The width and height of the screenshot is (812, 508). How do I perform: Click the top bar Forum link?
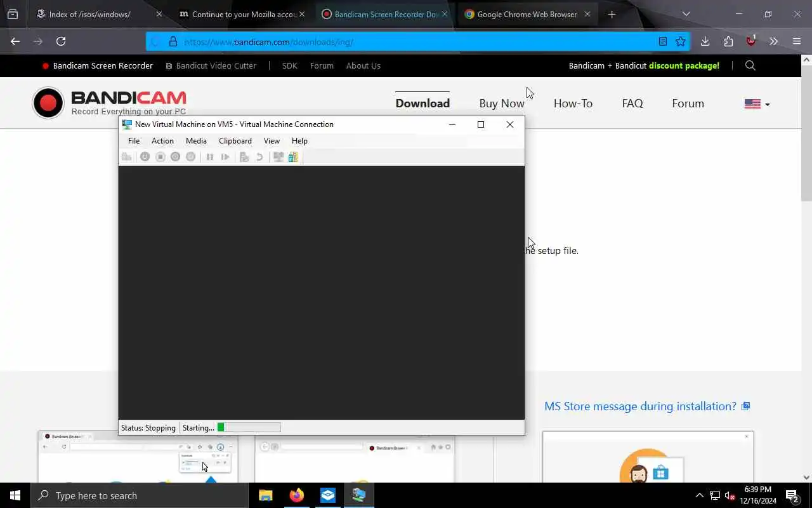point(322,66)
